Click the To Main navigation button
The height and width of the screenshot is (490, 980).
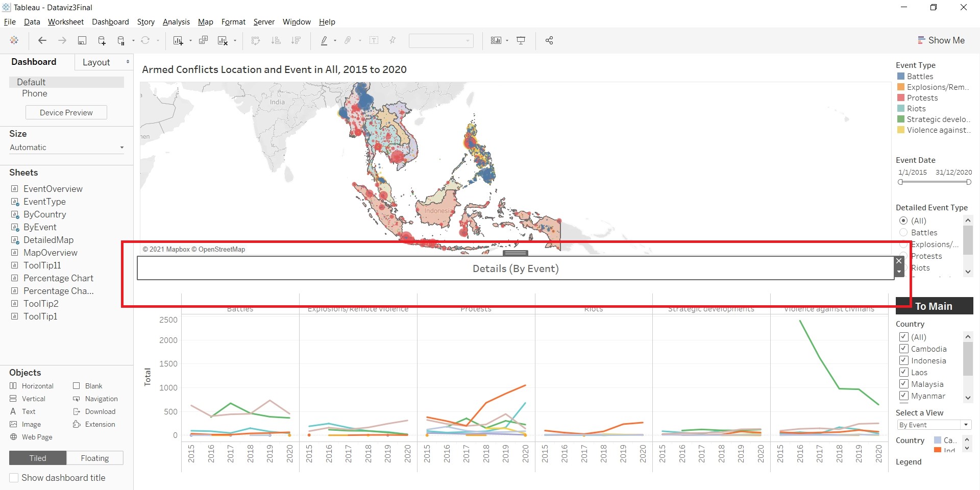tap(934, 306)
